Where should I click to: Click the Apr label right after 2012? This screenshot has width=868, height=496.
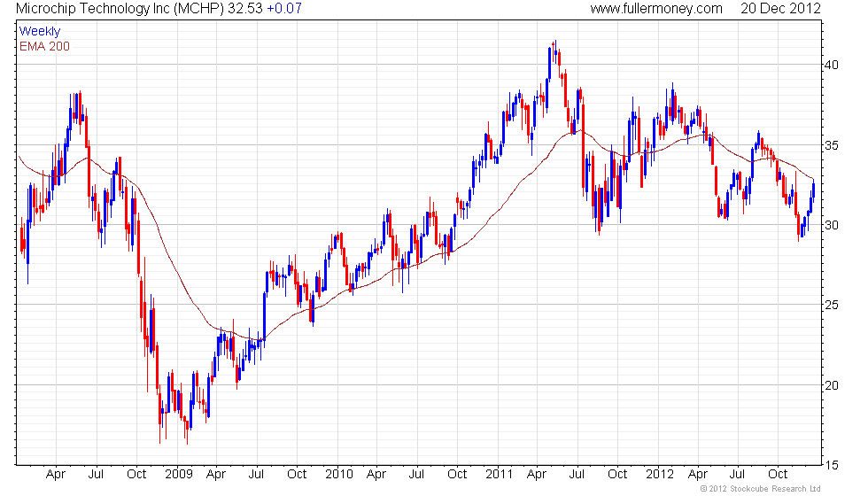click(x=698, y=475)
